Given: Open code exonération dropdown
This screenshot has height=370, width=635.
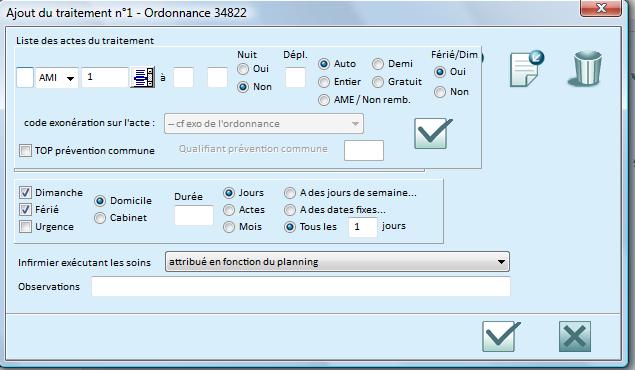Looking at the screenshot, I should point(264,123).
